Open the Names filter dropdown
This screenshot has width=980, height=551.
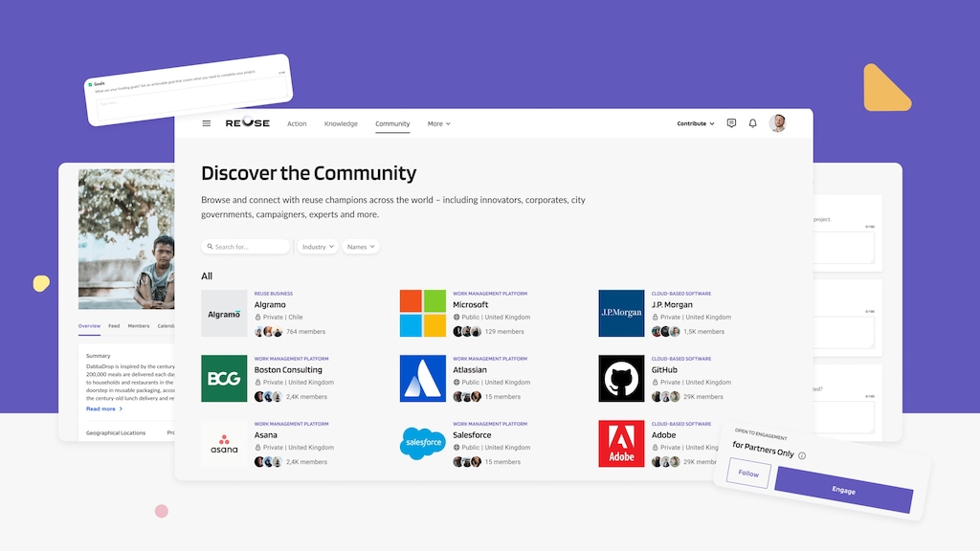tap(361, 247)
